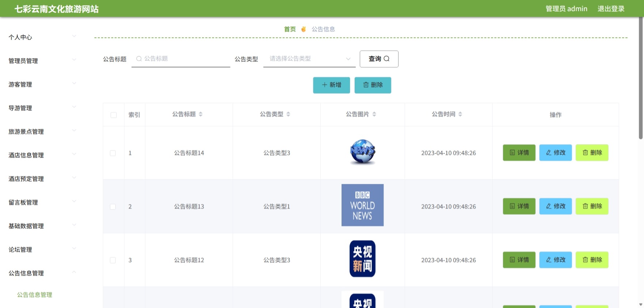
Task: Click the 新增 add button
Action: click(x=331, y=85)
